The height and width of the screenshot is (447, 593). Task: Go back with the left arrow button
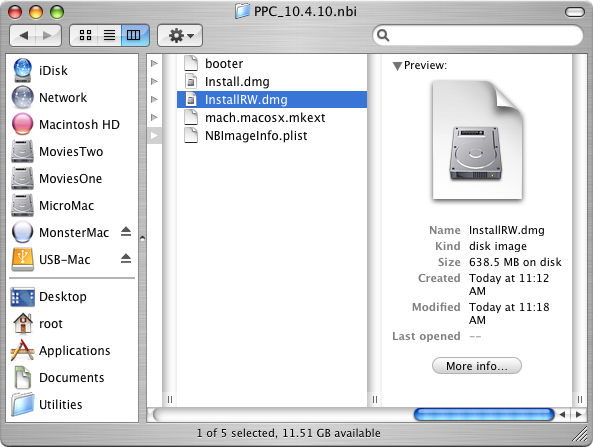point(23,36)
